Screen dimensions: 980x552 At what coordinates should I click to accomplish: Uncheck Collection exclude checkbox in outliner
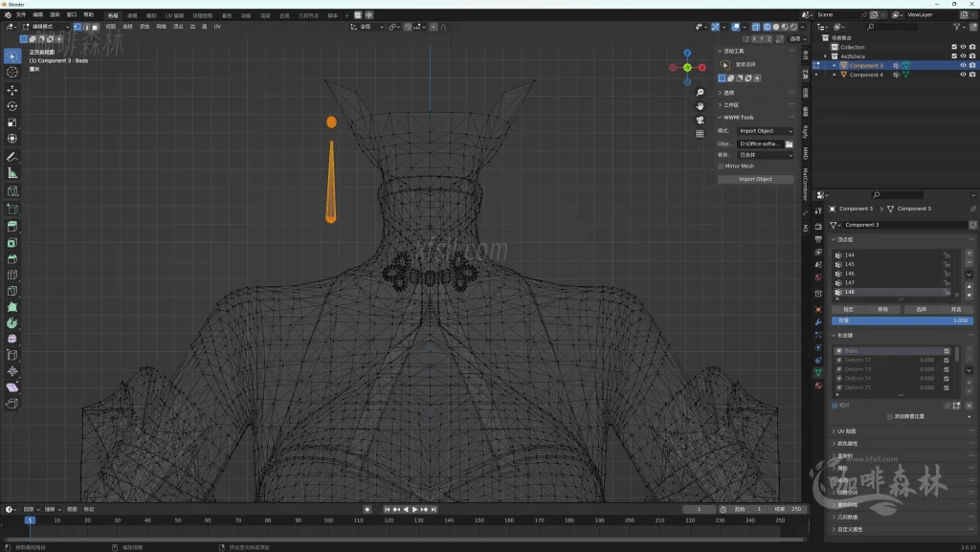pos(954,47)
